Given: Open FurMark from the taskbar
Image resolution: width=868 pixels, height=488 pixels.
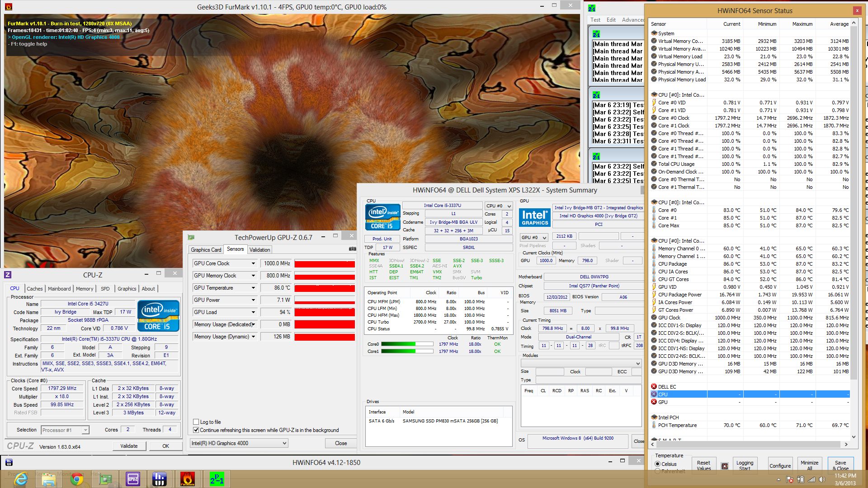Looking at the screenshot, I should tap(187, 479).
